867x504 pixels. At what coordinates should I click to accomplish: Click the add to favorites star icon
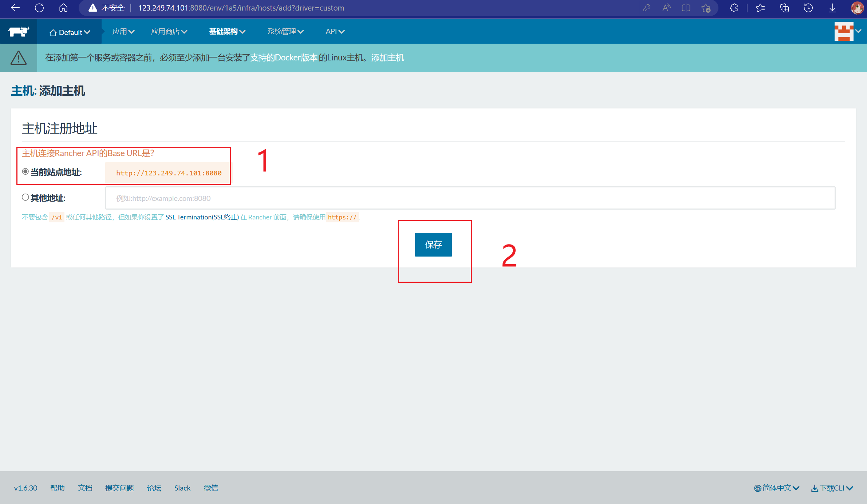coord(706,8)
